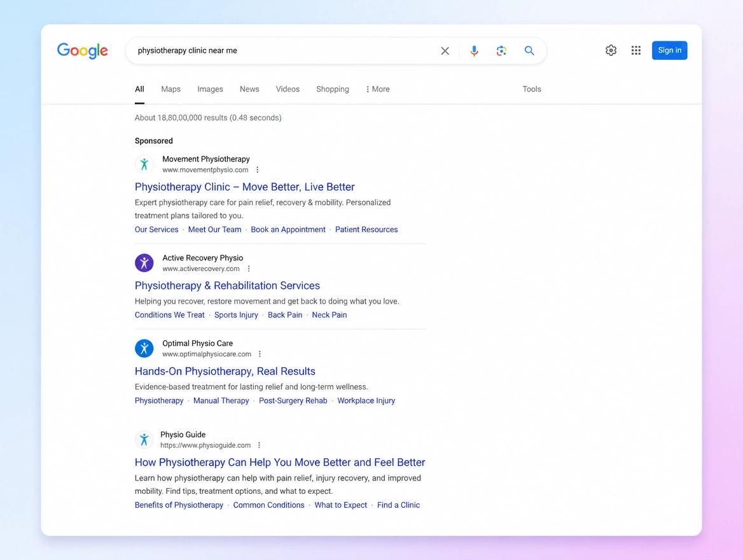The image size is (743, 560).
Task: Submit search with the magnifying glass icon
Action: point(529,51)
